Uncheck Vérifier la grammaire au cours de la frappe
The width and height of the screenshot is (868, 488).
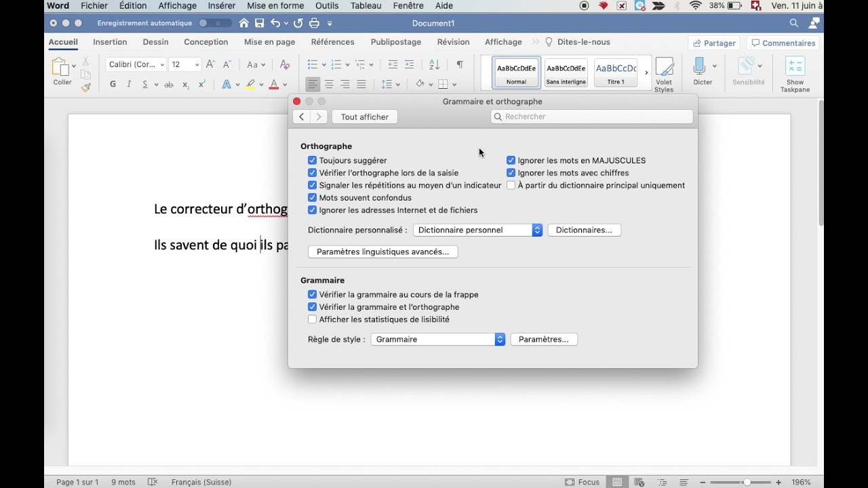(313, 295)
